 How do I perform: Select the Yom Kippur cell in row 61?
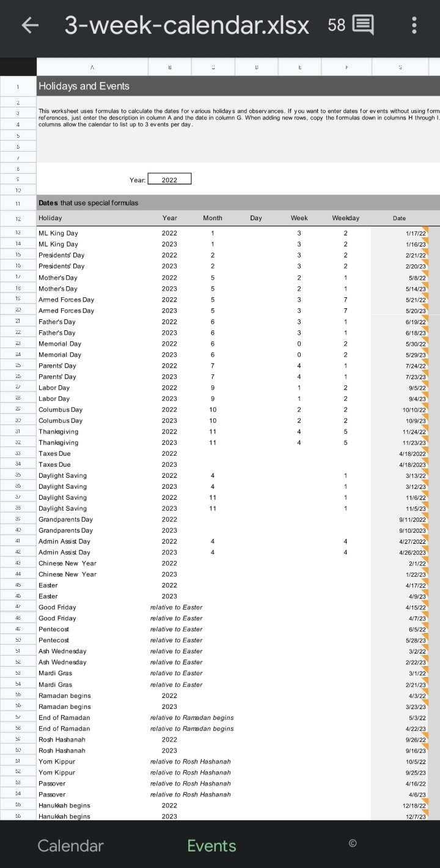(x=92, y=762)
